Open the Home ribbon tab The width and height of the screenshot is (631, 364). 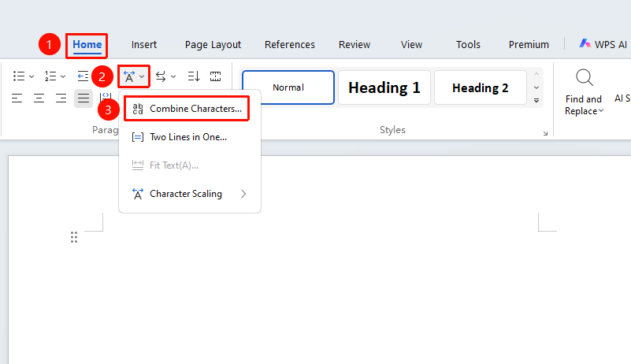[87, 45]
